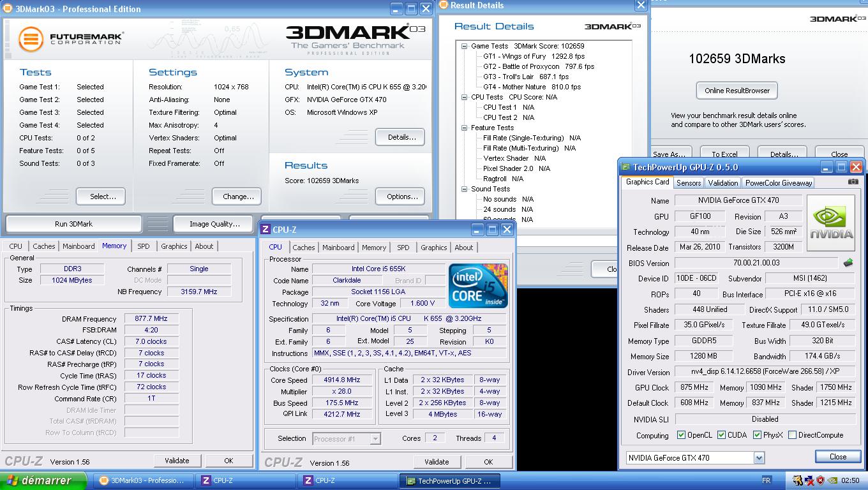Toggle the OpenCL checkbox
The height and width of the screenshot is (490, 868).
[x=681, y=435]
